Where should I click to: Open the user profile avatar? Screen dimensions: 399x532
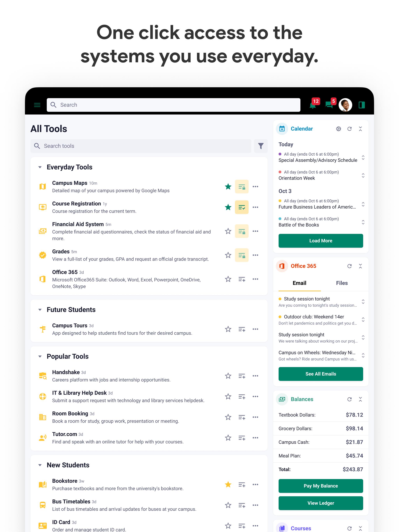345,105
